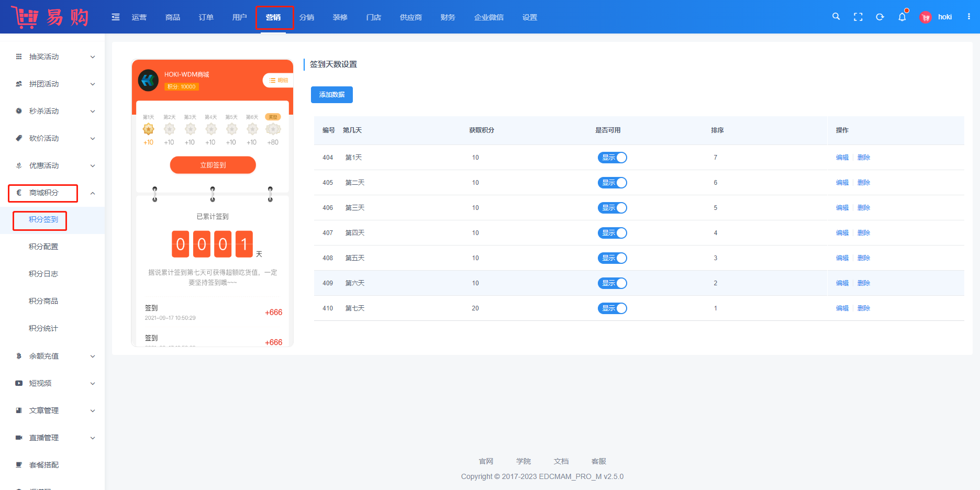The height and width of the screenshot is (490, 980).
Task: Click the 添加数据 button
Action: (x=332, y=95)
